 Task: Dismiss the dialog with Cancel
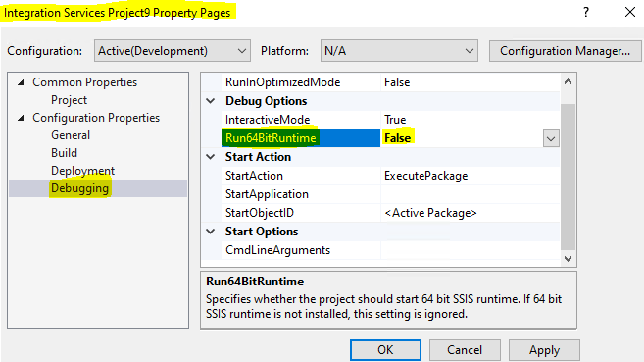coord(465,350)
